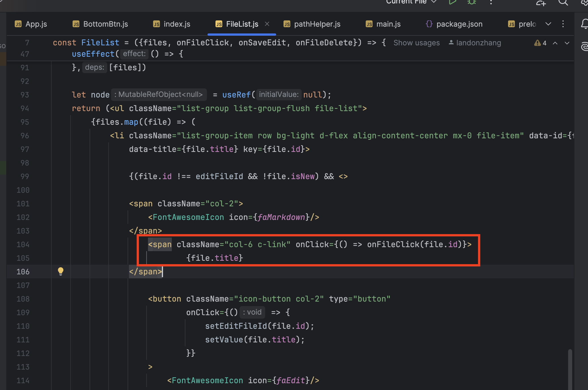
Task: Click setValue on line 111
Action: click(x=224, y=340)
